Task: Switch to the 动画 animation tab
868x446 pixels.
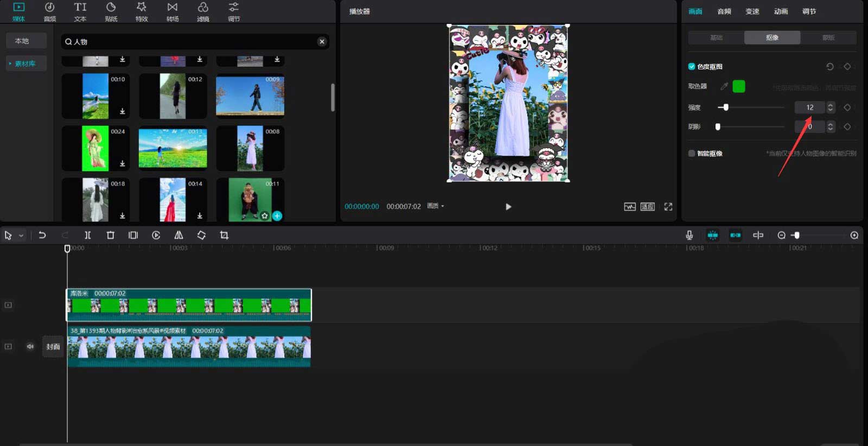Action: [781, 11]
